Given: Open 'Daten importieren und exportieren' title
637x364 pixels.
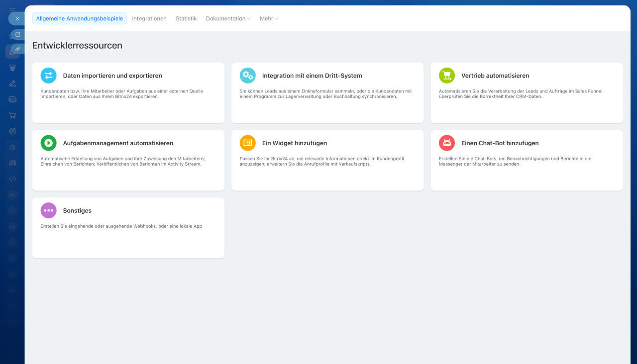Looking at the screenshot, I should pyautogui.click(x=112, y=76).
